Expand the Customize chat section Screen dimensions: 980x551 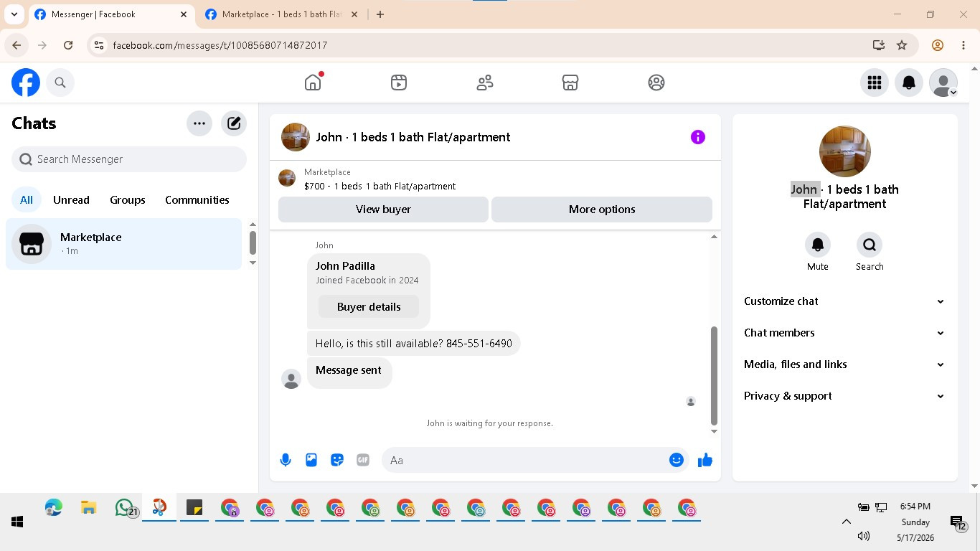(x=845, y=301)
